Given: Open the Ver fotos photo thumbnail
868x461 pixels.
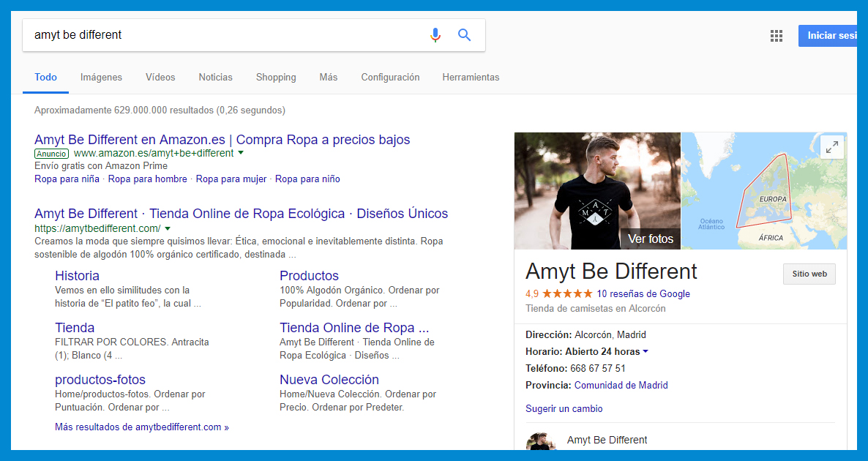Looking at the screenshot, I should [x=597, y=191].
